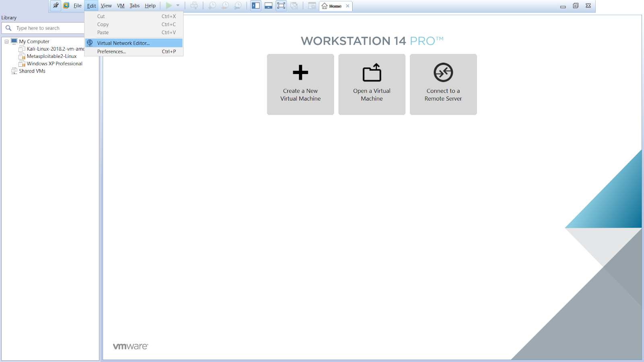Click the Create a New Virtual Machine tile
This screenshot has width=644, height=362.
click(x=300, y=84)
